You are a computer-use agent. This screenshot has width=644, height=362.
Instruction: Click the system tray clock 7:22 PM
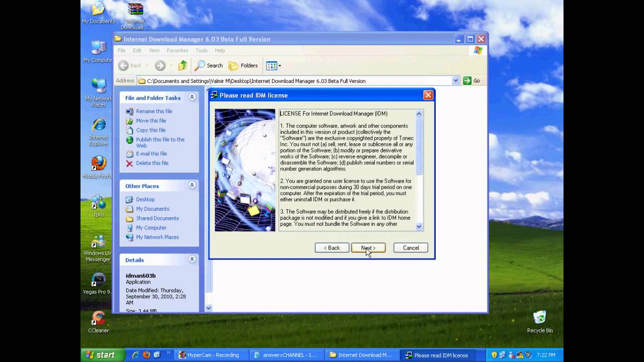coord(545,355)
